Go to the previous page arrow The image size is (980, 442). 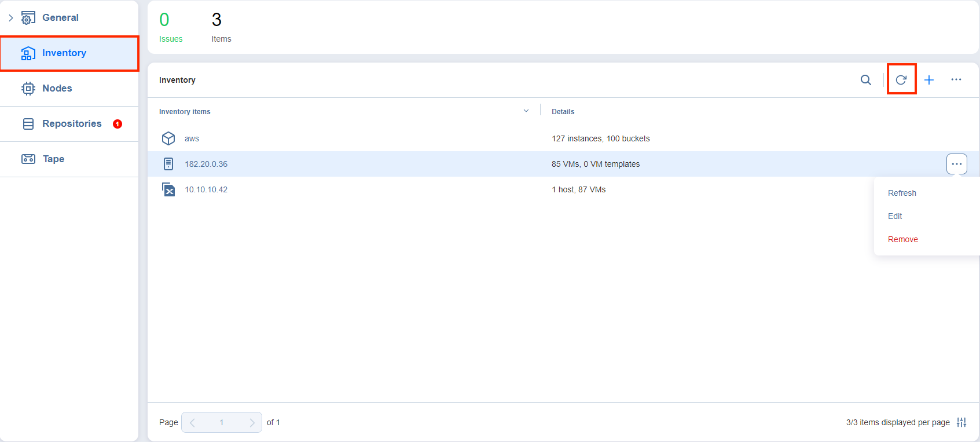[x=192, y=422]
